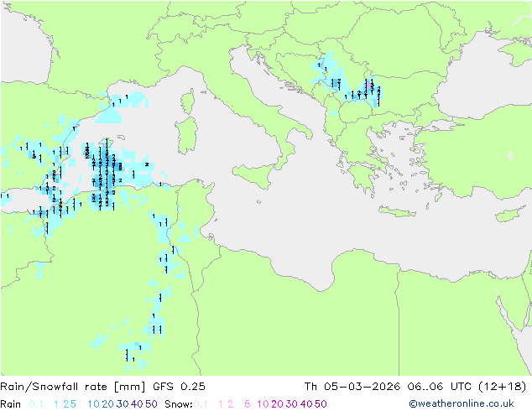Pick the Snow 5 legend color value
Screen dimensions: 532x411
point(248,404)
